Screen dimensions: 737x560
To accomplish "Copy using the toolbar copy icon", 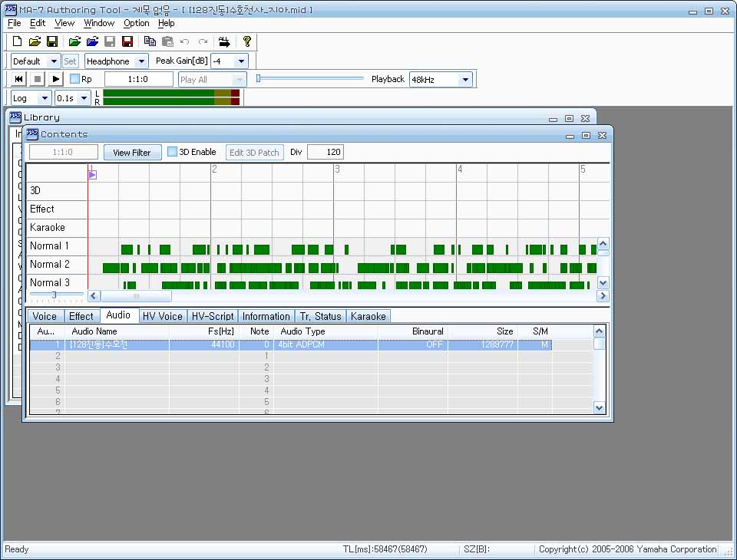I will coord(150,41).
